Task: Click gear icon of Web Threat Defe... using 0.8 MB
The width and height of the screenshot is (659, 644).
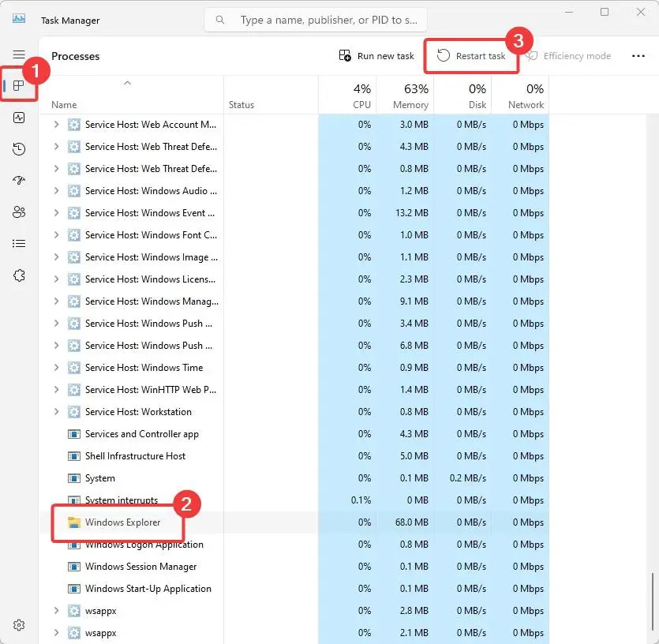Action: pos(74,169)
